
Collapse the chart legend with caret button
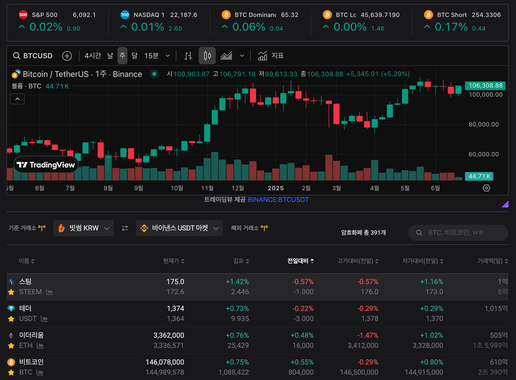18,99
